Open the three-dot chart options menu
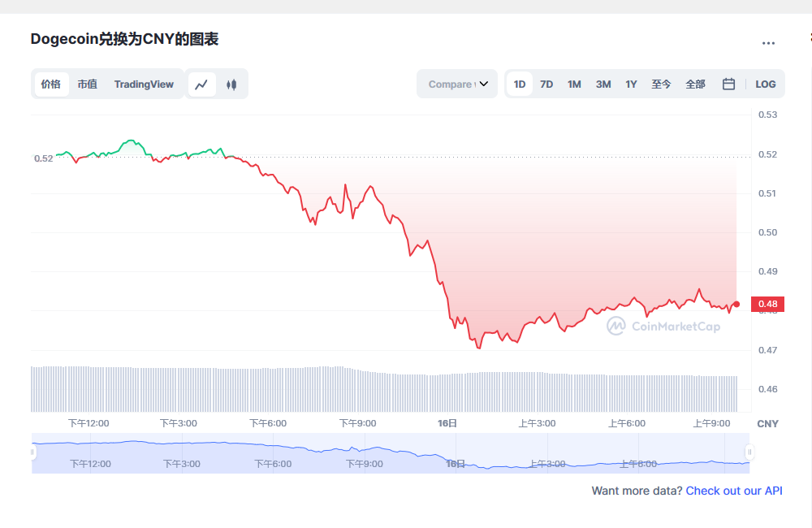Image resolution: width=812 pixels, height=528 pixels. pyautogui.click(x=770, y=43)
